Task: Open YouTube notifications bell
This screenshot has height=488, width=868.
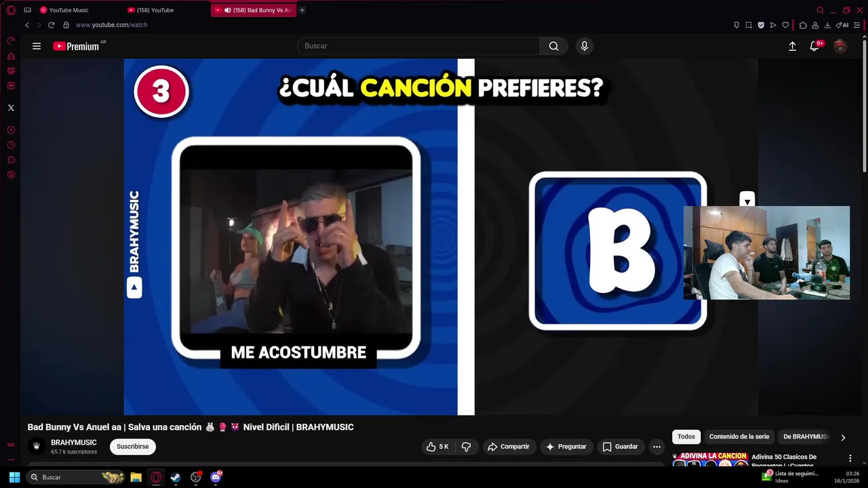Action: pyautogui.click(x=815, y=46)
